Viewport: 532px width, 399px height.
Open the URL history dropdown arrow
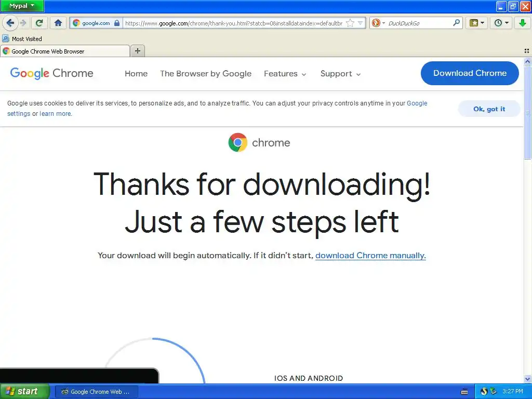pos(361,23)
